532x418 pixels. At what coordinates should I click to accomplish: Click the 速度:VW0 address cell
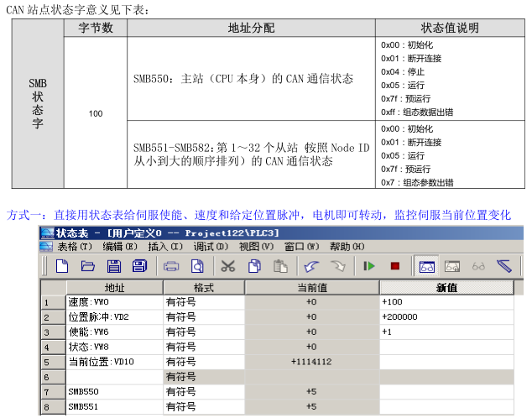(115, 302)
